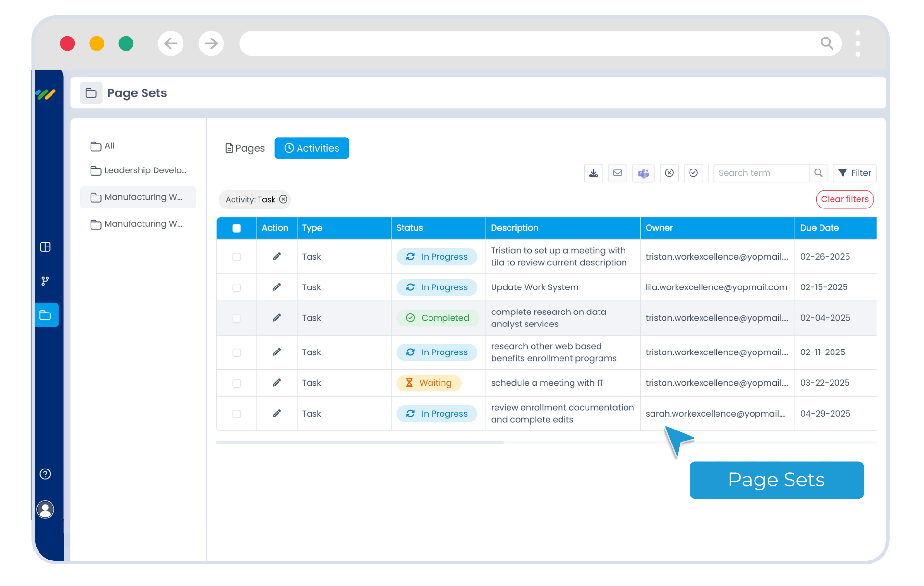
Task: Click the circled checkmark toolbar icon
Action: point(693,173)
